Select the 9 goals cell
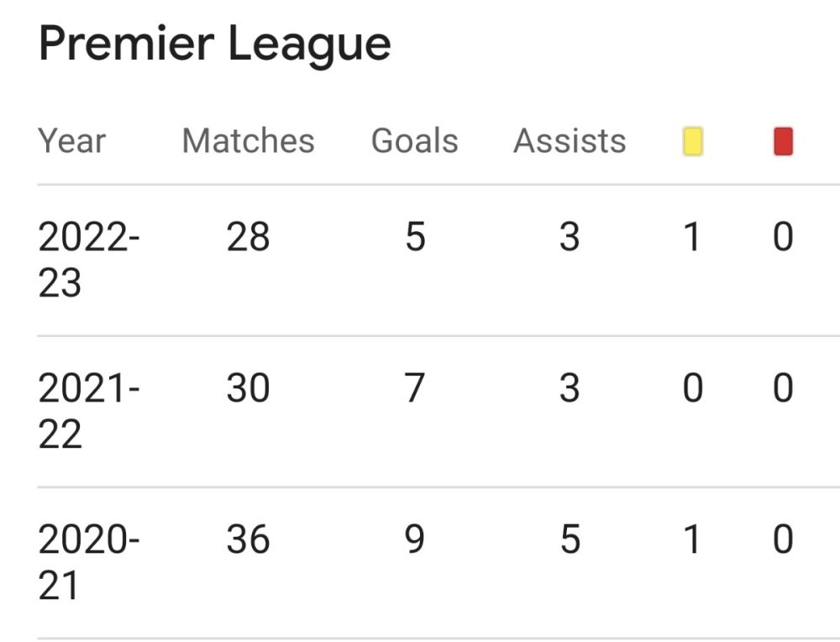 [415, 540]
